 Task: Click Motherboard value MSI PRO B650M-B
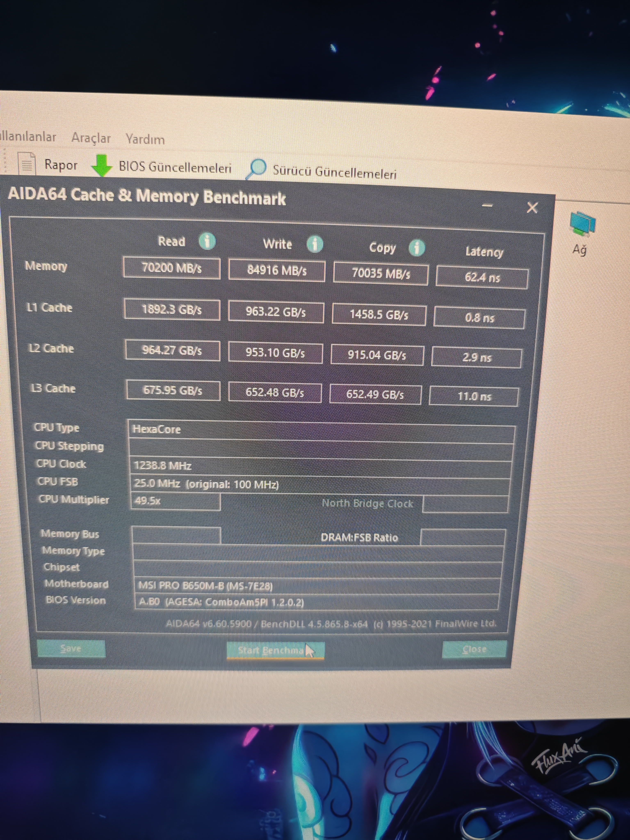(317, 586)
